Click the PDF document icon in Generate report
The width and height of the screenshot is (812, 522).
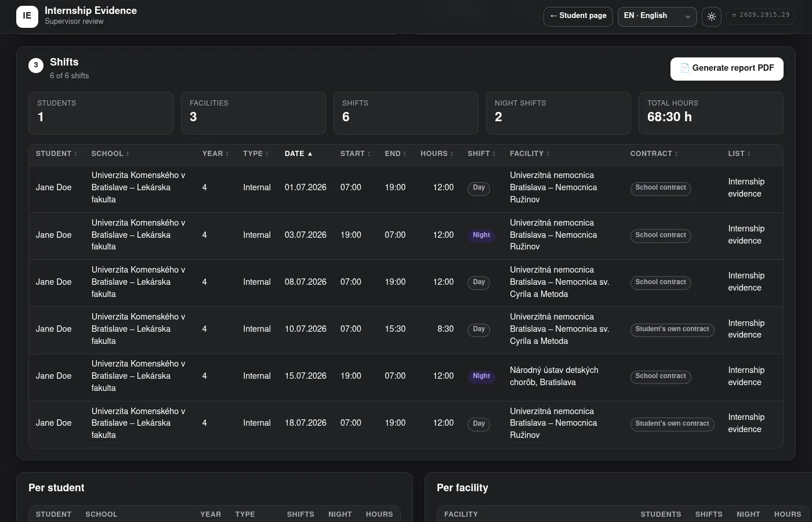(685, 68)
